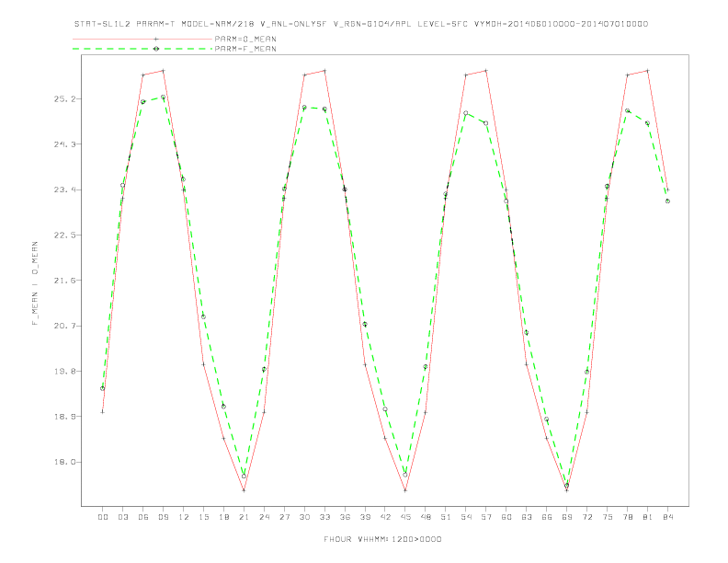The height and width of the screenshot is (563, 728).
Task: Click the 24.3 y-axis tick label
Action: tap(64, 144)
